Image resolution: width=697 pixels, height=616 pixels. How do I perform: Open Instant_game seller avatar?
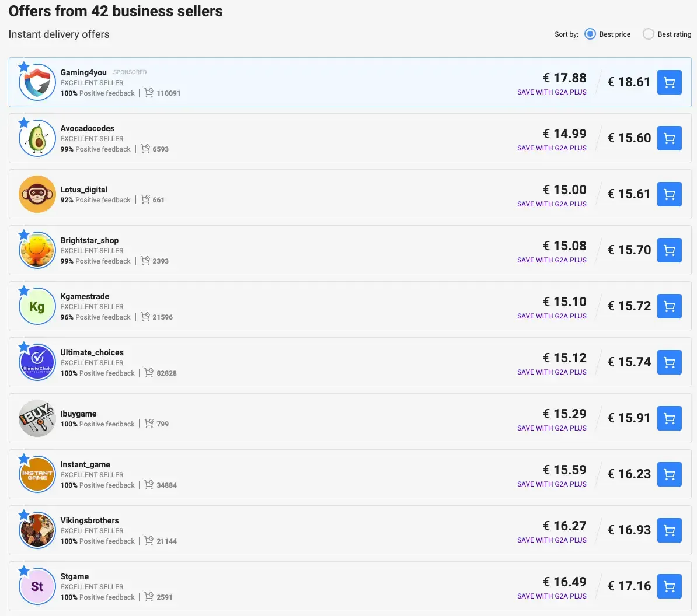[37, 474]
